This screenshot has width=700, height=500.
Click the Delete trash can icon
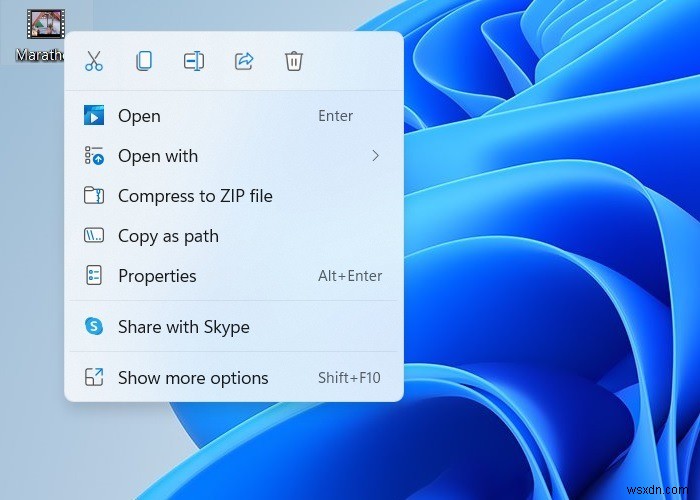tap(294, 61)
